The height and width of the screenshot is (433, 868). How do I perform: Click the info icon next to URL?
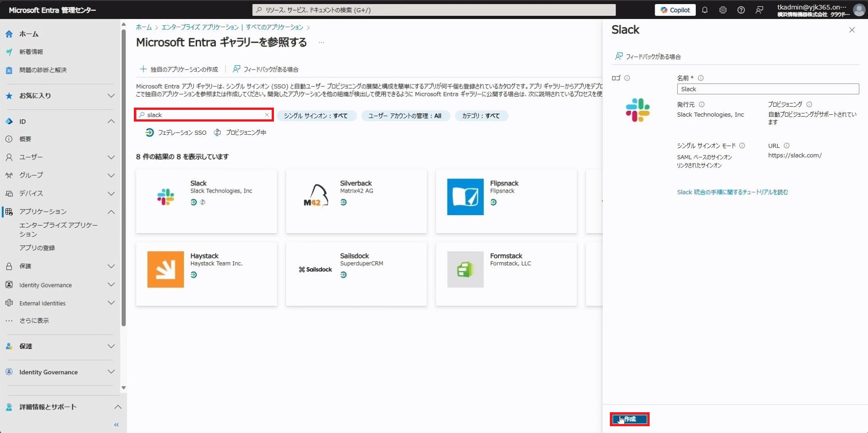(787, 146)
